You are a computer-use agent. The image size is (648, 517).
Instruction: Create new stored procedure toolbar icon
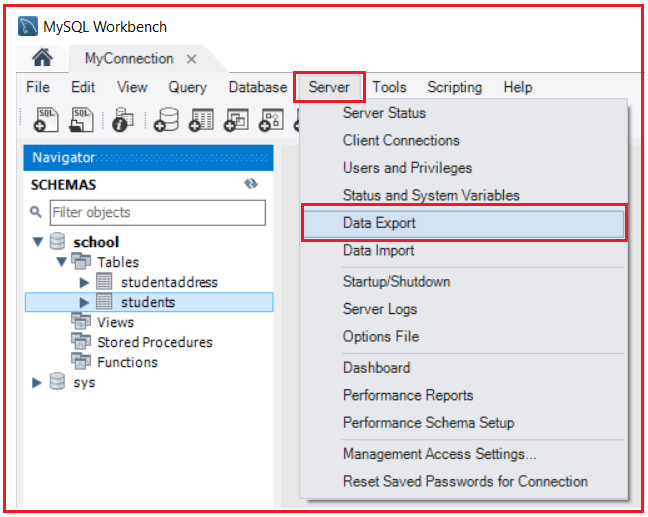(271, 120)
